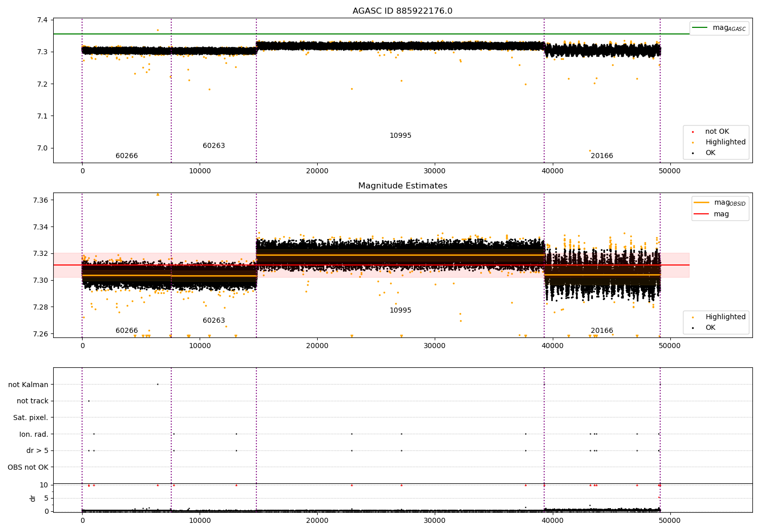Click obsid label 10995 in Magnitude Estimates plot
The height and width of the screenshot is (532, 760).
pyautogui.click(x=400, y=311)
